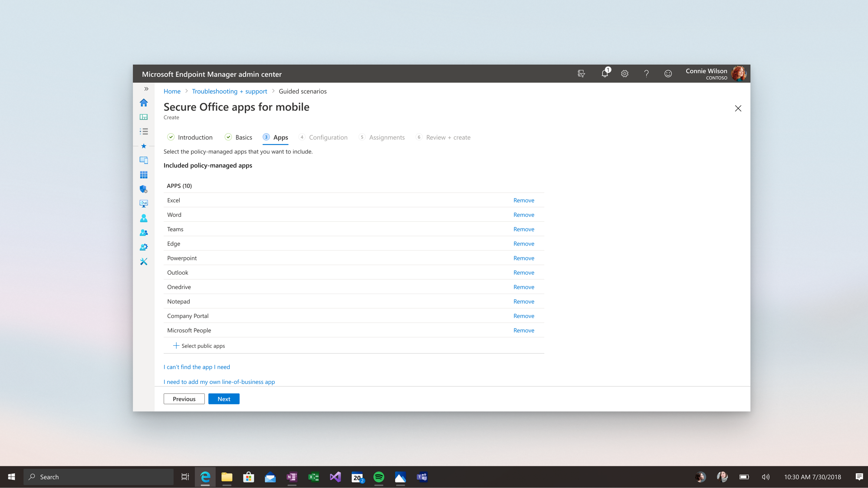Screen dimensions: 868x488
Task: Open the Windows Start menu
Action: point(12,477)
